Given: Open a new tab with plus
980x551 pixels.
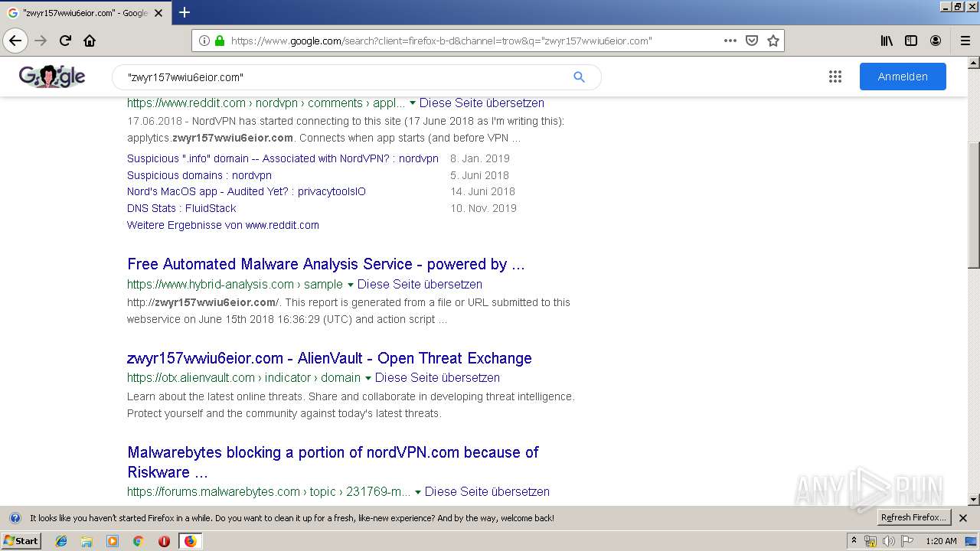Looking at the screenshot, I should point(185,12).
